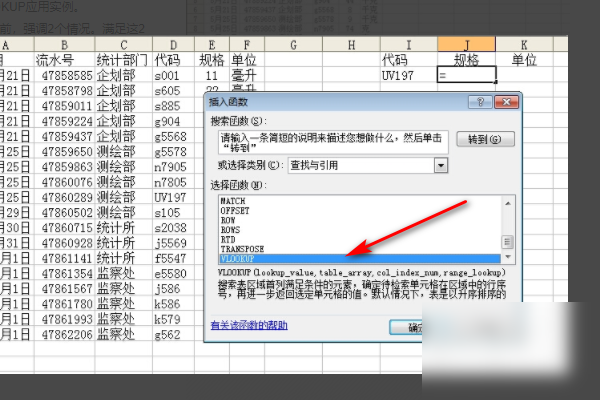Open the 有关该函数的帮助 help link
The height and width of the screenshot is (400, 600).
pos(249,325)
